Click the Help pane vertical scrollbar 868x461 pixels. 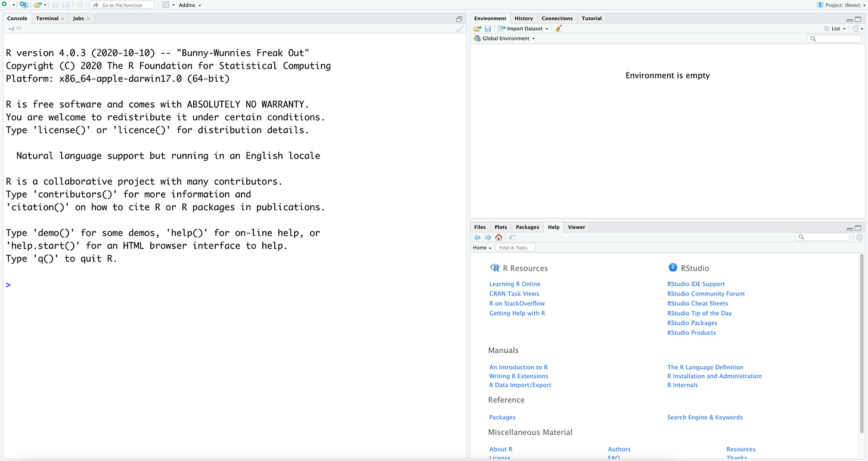pyautogui.click(x=861, y=342)
